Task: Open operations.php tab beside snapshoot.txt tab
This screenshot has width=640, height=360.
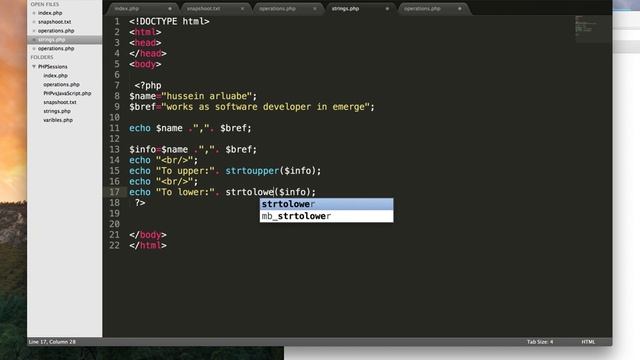Action: (x=277, y=9)
